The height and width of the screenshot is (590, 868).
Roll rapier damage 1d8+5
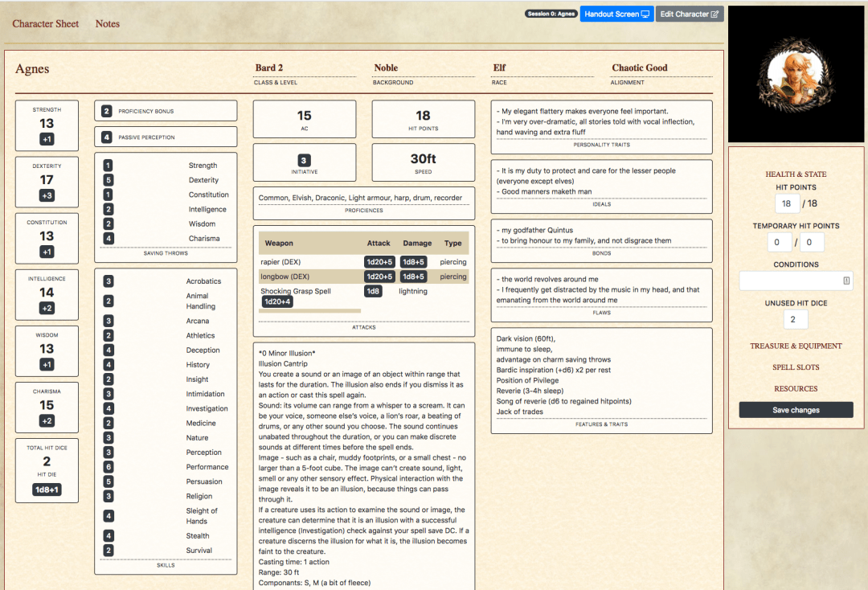414,262
